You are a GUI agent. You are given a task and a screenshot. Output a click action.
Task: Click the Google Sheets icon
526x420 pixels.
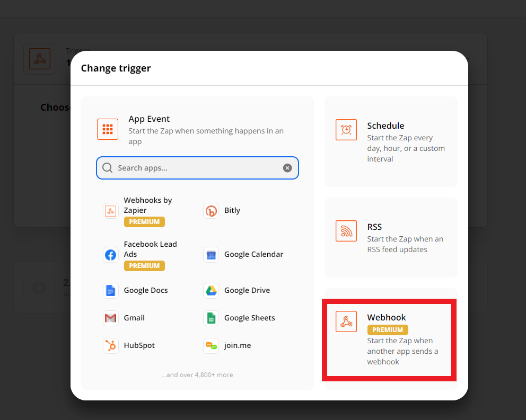[211, 318]
